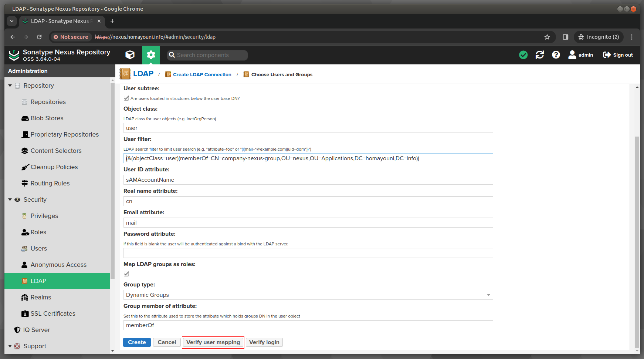The height and width of the screenshot is (359, 644).
Task: Click the browser address bar URL
Action: click(155, 37)
